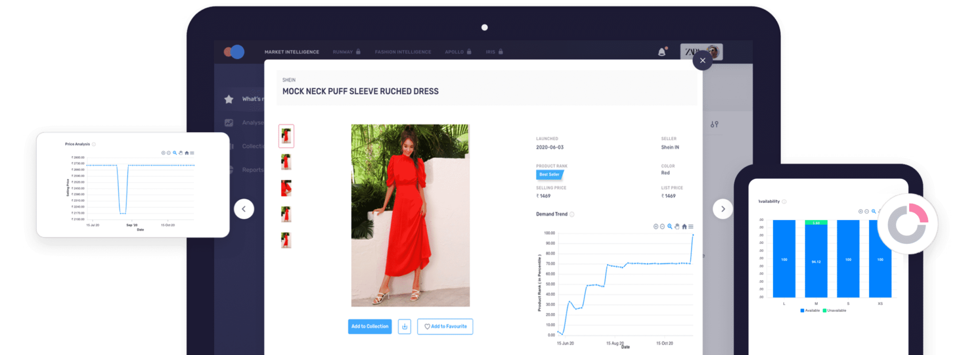The image size is (980, 355).
Task: Toggle the Available legend in Availability chart
Action: pyautogui.click(x=810, y=310)
